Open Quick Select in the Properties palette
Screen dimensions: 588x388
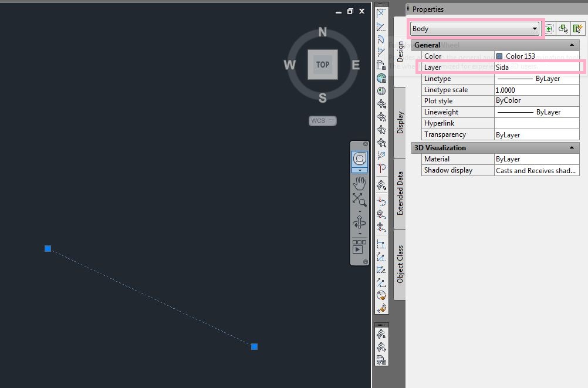(x=579, y=28)
